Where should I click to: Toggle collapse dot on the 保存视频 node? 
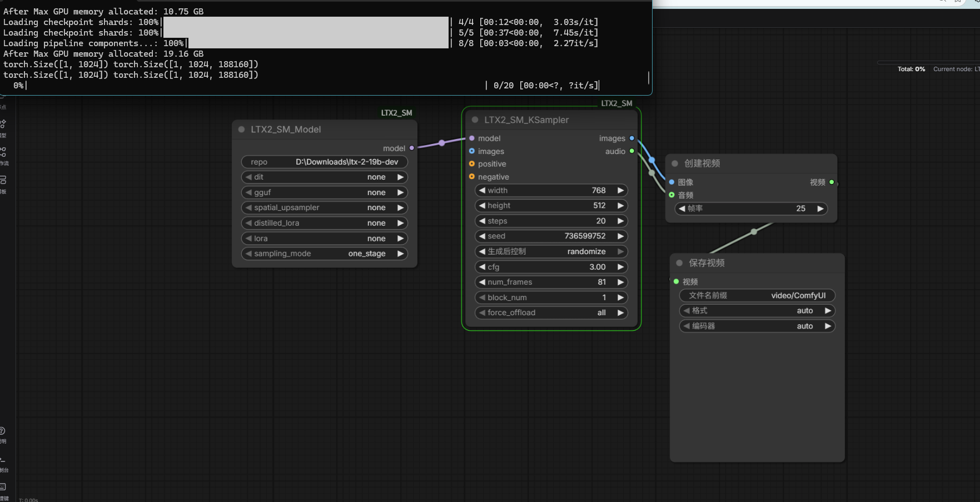679,263
